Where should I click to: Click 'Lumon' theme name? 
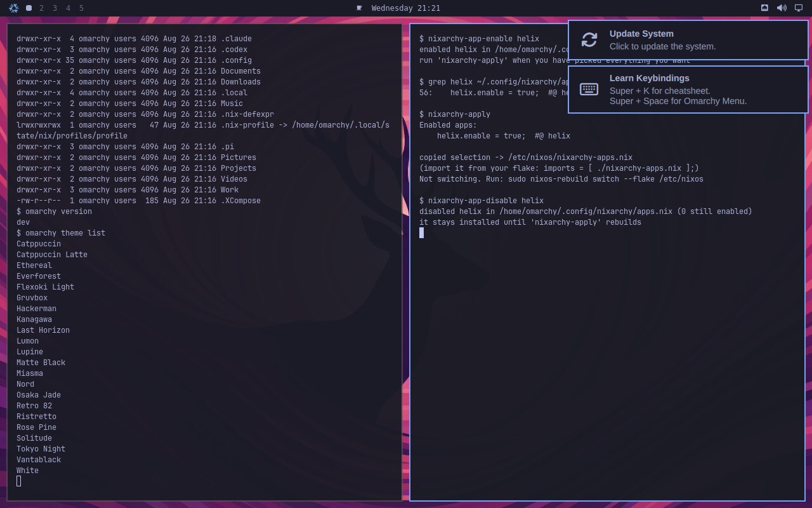pyautogui.click(x=27, y=341)
